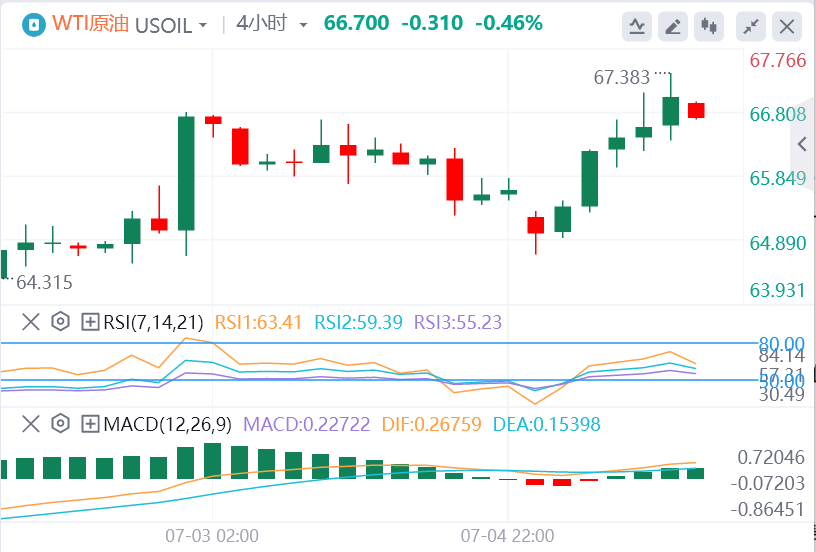Collapse the chart from fullscreen view
Image resolution: width=816 pixels, height=552 pixels.
point(751,25)
